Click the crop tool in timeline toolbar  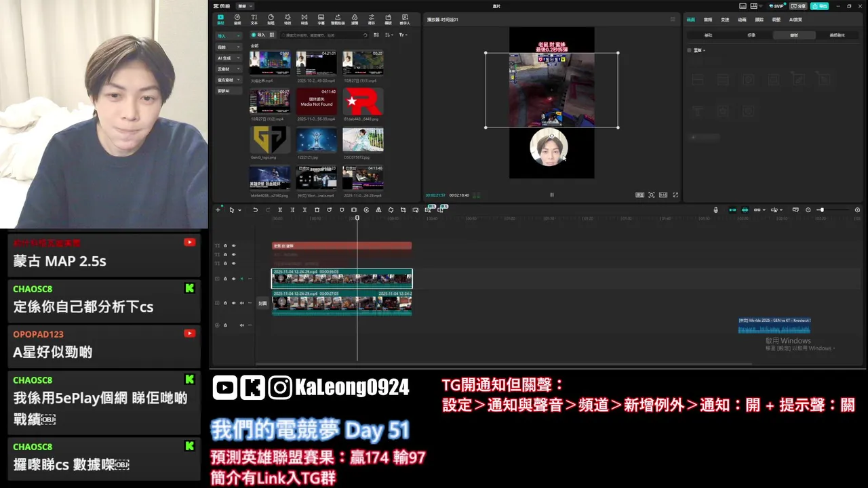[403, 210]
